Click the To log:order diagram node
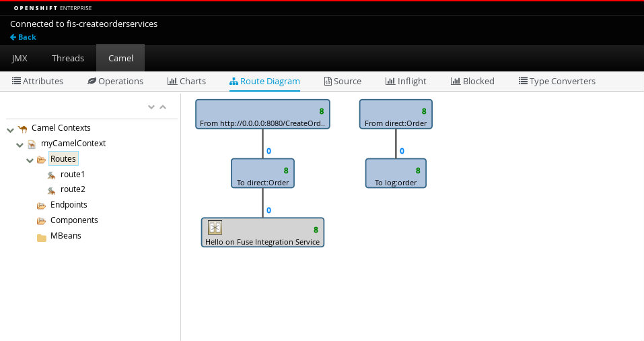 click(x=396, y=173)
